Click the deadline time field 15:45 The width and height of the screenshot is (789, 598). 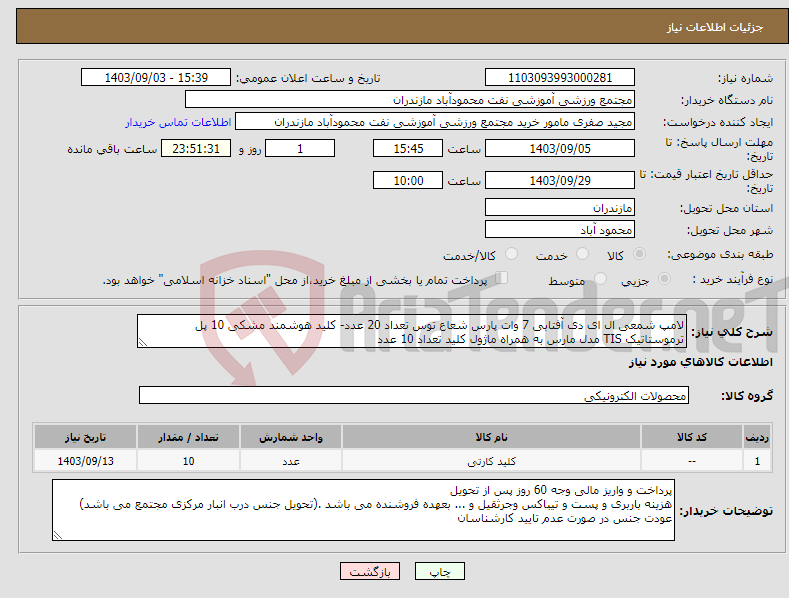click(408, 148)
